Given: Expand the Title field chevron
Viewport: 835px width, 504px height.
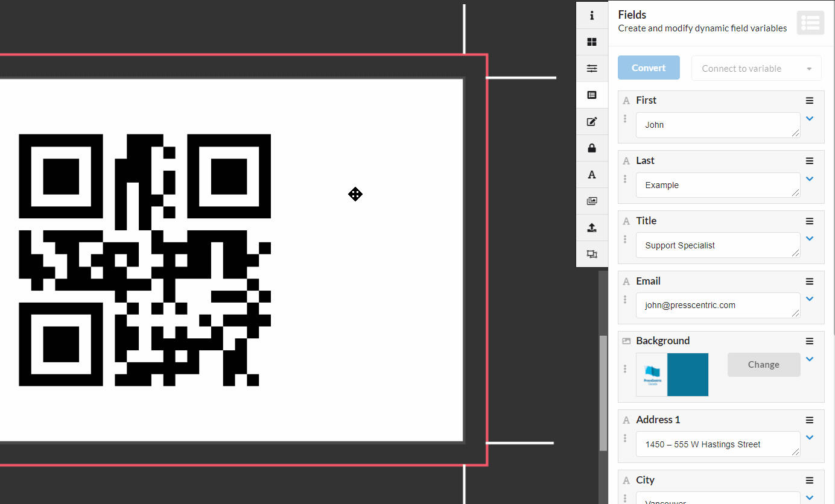Looking at the screenshot, I should (810, 238).
